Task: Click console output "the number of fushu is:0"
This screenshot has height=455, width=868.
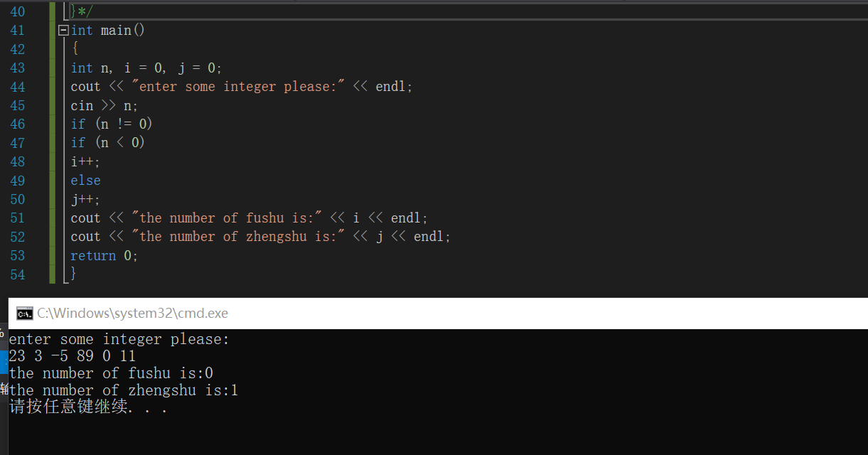Action: tap(111, 374)
